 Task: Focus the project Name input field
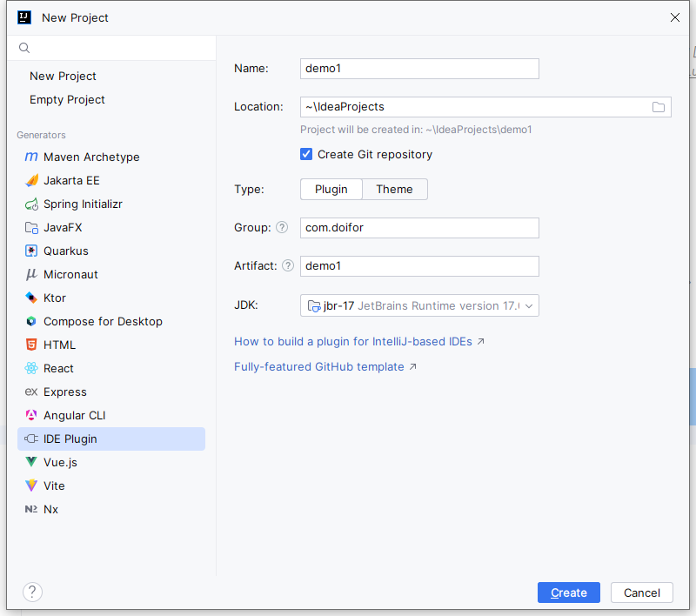point(419,69)
